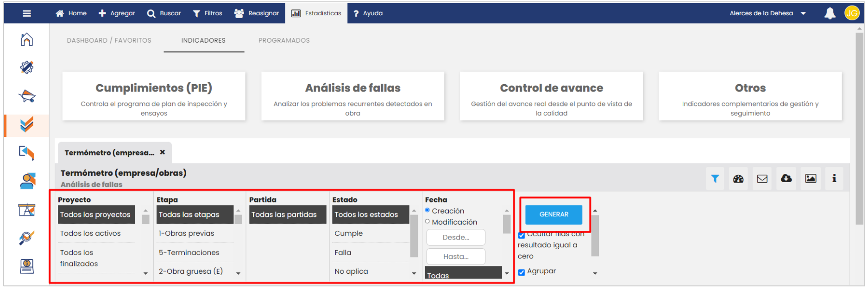This screenshot has height=289, width=868.
Task: Select the Modificación radio button
Action: (428, 221)
